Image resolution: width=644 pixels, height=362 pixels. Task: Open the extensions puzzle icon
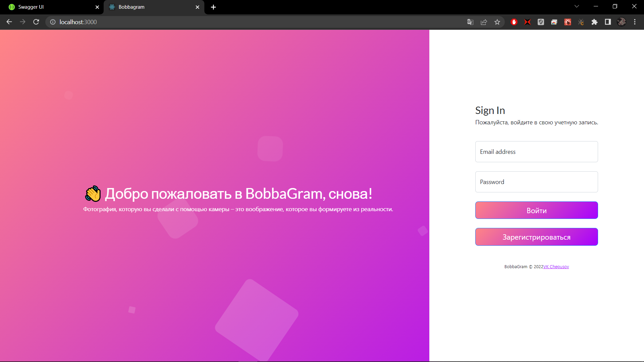click(594, 22)
